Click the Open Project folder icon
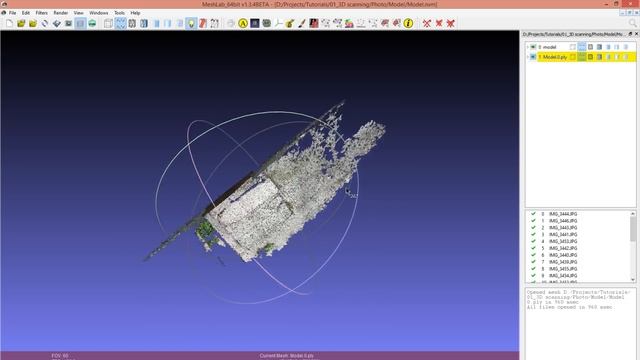Image resolution: width=640 pixels, height=360 pixels. point(21,24)
